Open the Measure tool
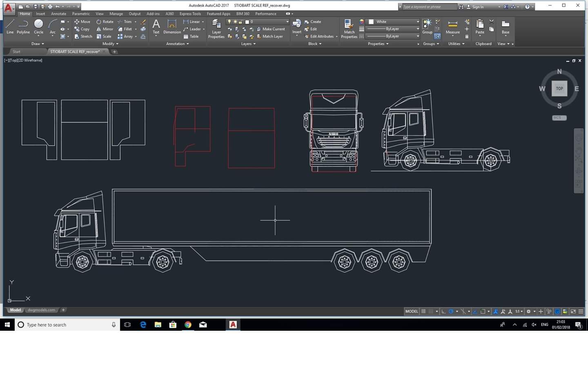Image resolution: width=588 pixels, height=392 pixels. tap(452, 27)
